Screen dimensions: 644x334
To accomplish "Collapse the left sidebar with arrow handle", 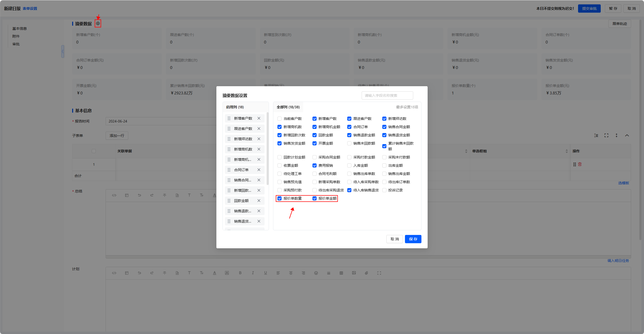I will 63,51.
